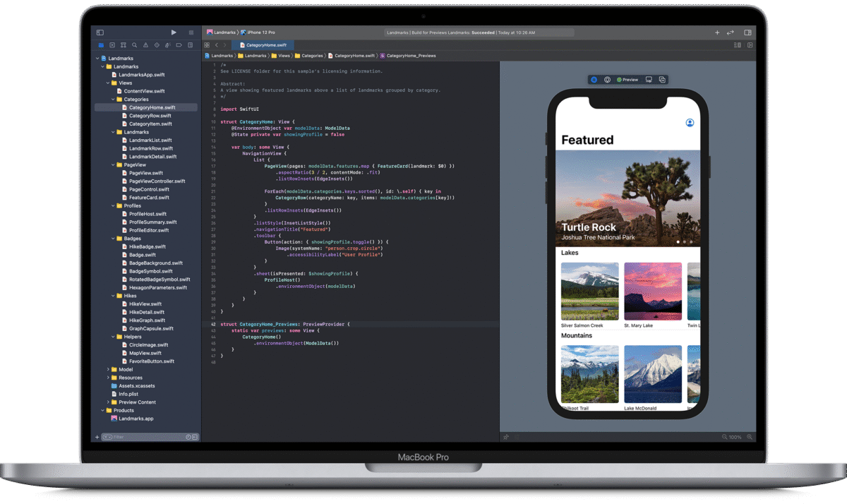Toggle the recent files filter clock icon
Image resolution: width=847 pixels, height=504 pixels.
188,438
